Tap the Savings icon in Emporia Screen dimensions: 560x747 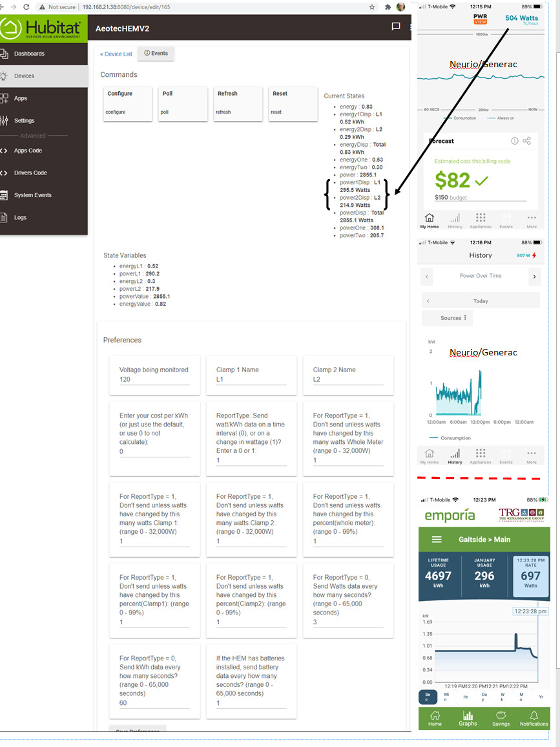501,718
